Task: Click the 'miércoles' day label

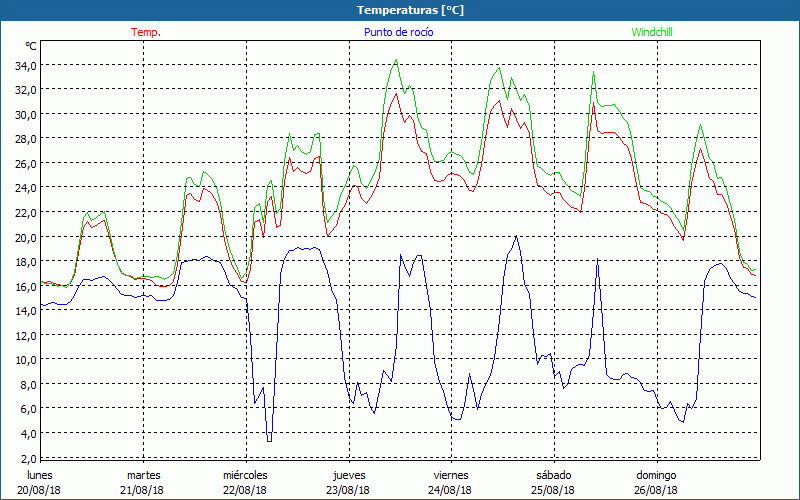Action: click(x=245, y=475)
